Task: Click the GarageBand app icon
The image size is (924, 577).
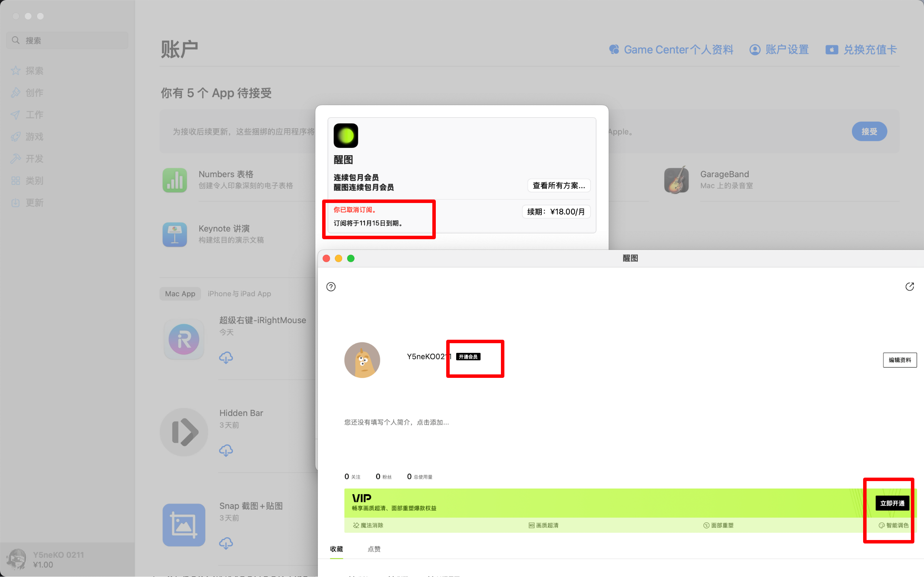Action: point(676,180)
